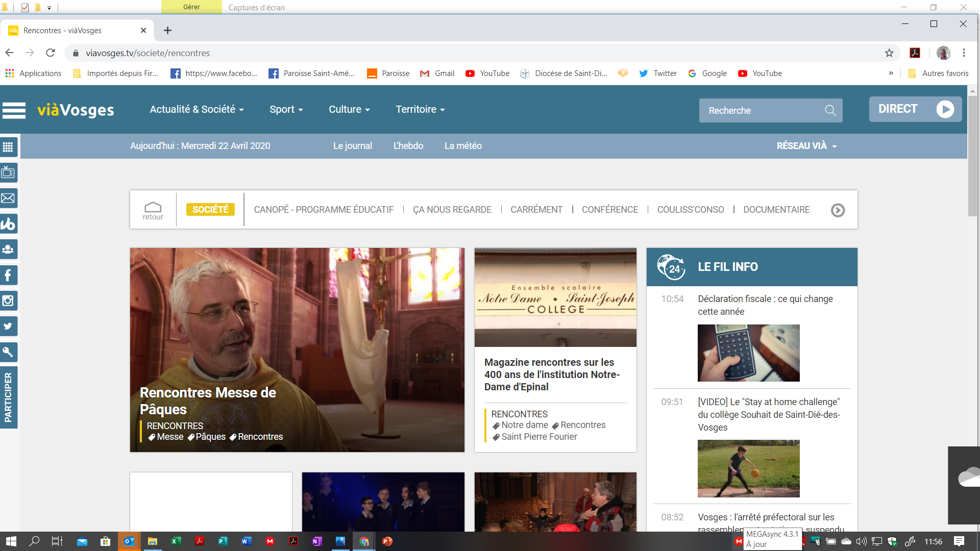The height and width of the screenshot is (551, 980).
Task: Click the hamburger menu icon beside viàVosges logo
Action: click(14, 110)
